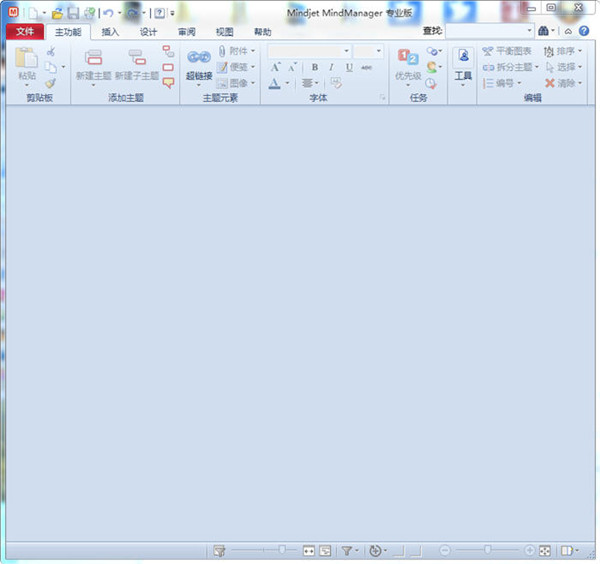Open the 视图 ribbon tab
The width and height of the screenshot is (600, 564).
[224, 32]
